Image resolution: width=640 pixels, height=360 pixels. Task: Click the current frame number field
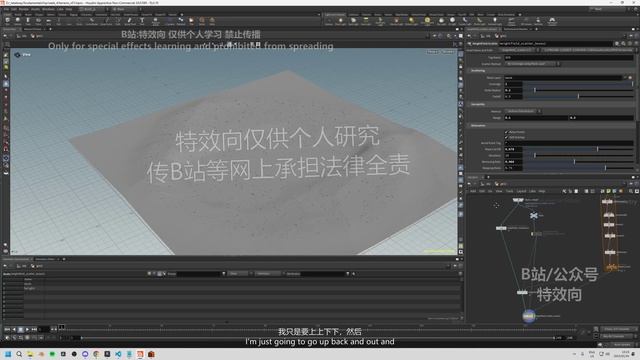44,329
